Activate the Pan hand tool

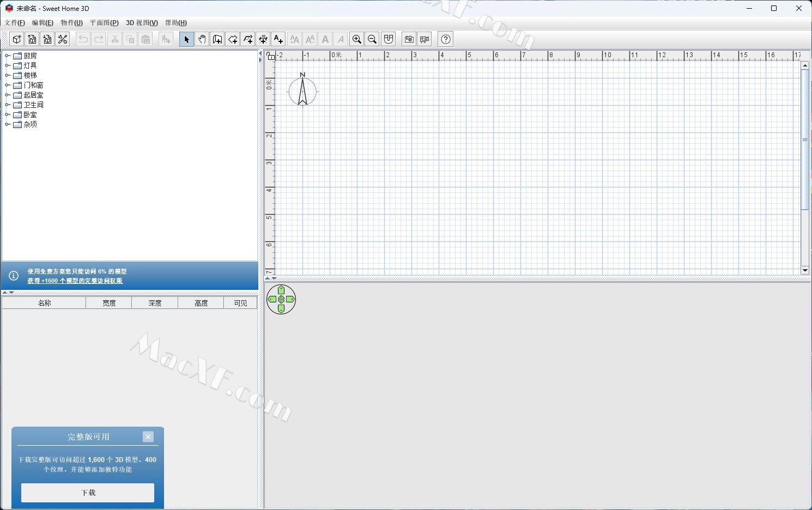click(x=202, y=39)
